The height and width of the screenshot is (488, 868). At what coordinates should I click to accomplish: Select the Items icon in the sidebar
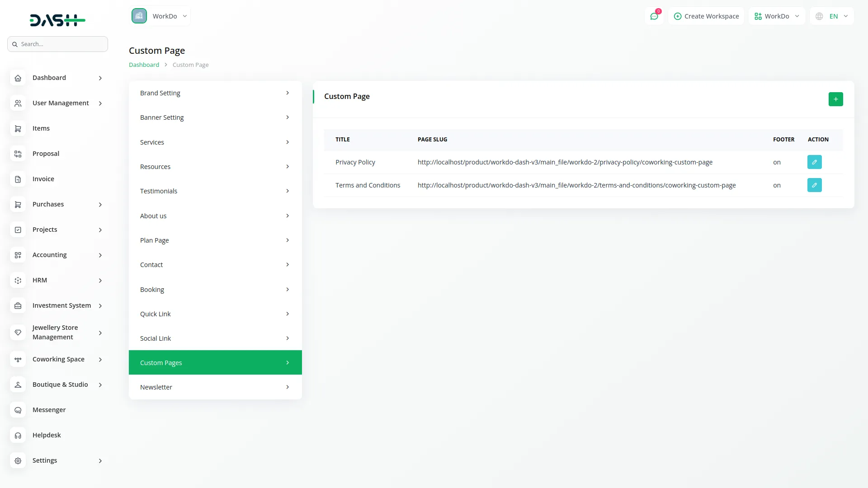(x=18, y=128)
